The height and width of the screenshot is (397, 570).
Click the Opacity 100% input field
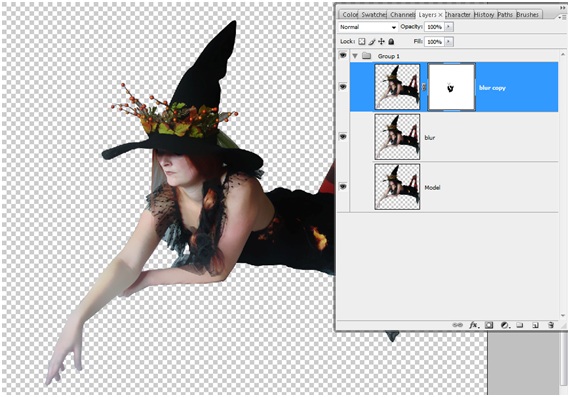pos(434,27)
